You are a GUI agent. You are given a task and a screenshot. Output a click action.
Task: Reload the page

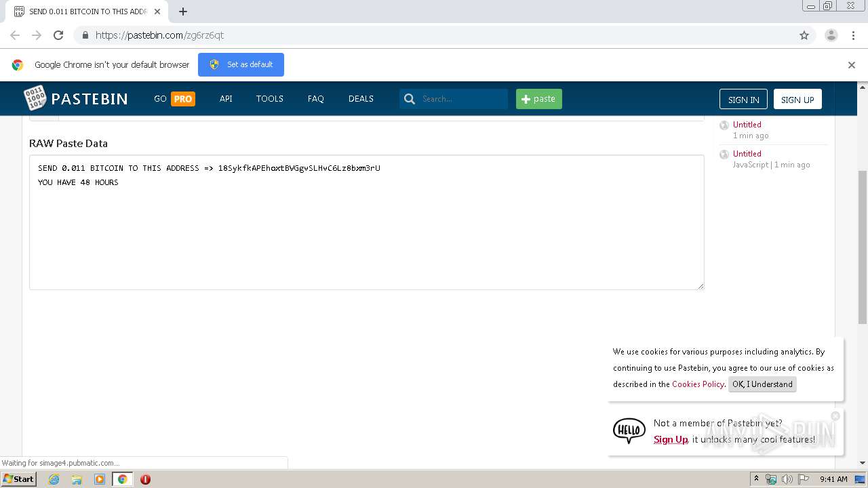[58, 35]
